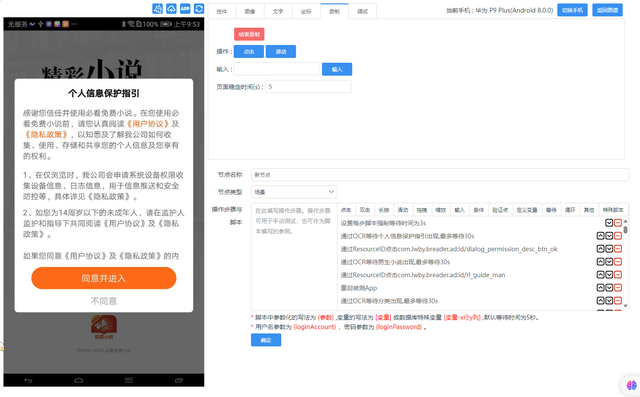Click the blue APP icon
The image size is (640, 397).
click(185, 9)
